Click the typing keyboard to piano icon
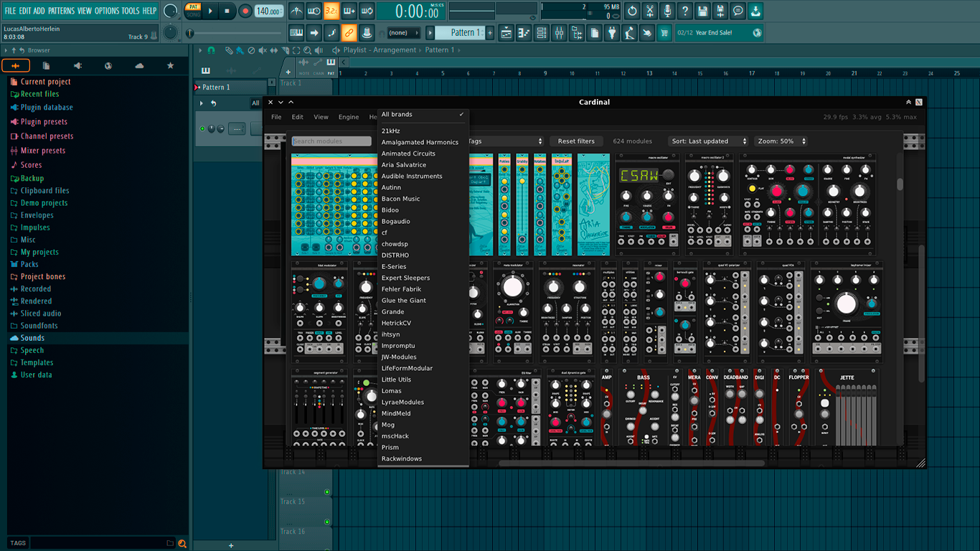The width and height of the screenshot is (980, 551). point(296,33)
